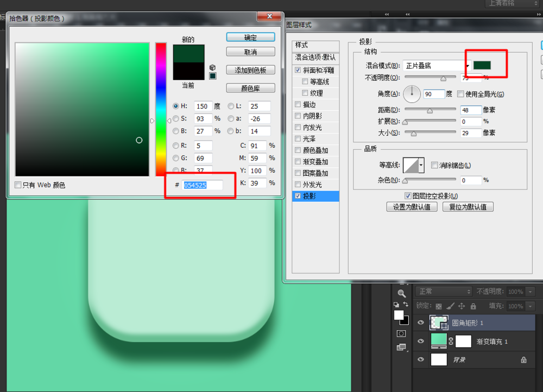Open the 正片叠底 blend mode dropdown
Viewport: 543px width, 392px height.
point(469,65)
